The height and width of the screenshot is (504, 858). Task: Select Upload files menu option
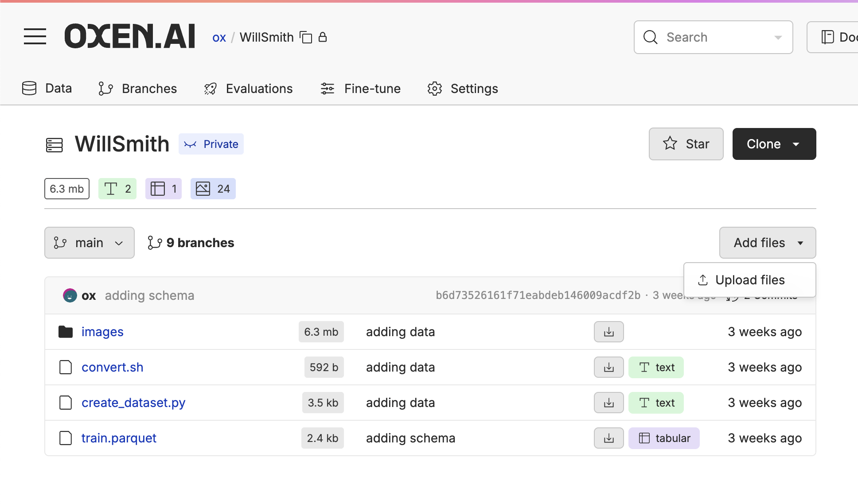point(749,280)
